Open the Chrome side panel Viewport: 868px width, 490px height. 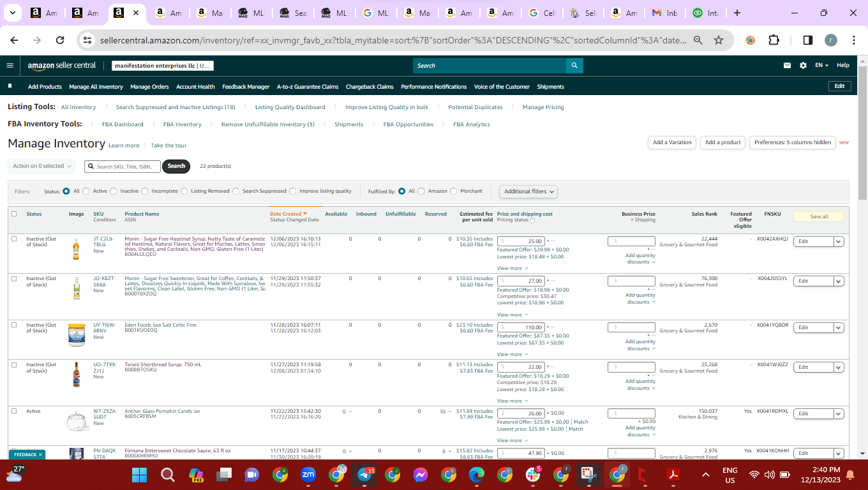[x=807, y=40]
